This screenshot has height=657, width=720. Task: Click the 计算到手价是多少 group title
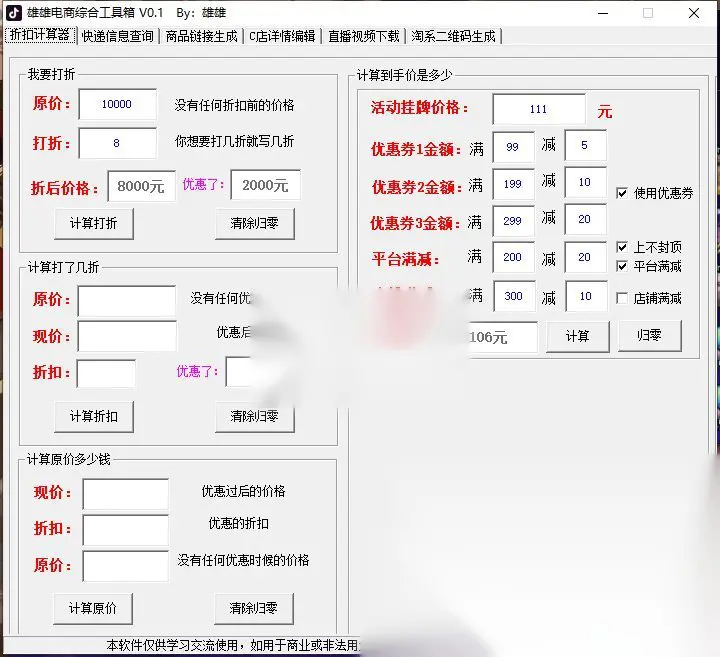[405, 75]
